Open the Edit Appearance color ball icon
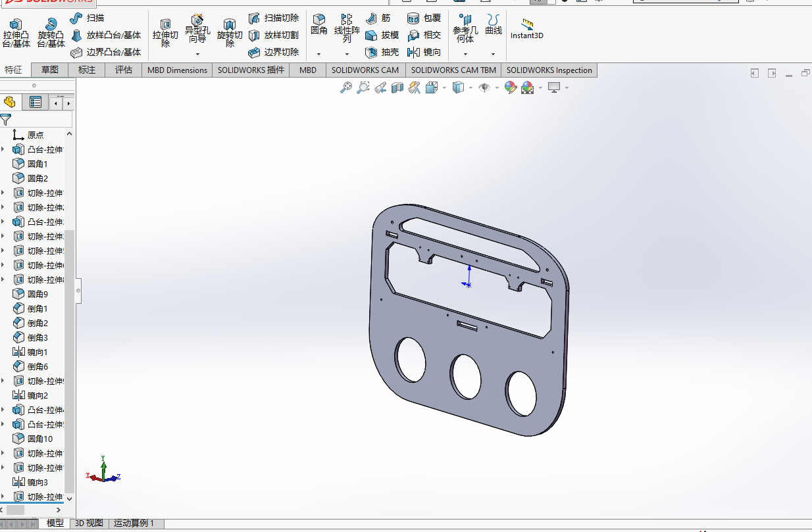Screen dimensions: 812x532 pos(511,87)
